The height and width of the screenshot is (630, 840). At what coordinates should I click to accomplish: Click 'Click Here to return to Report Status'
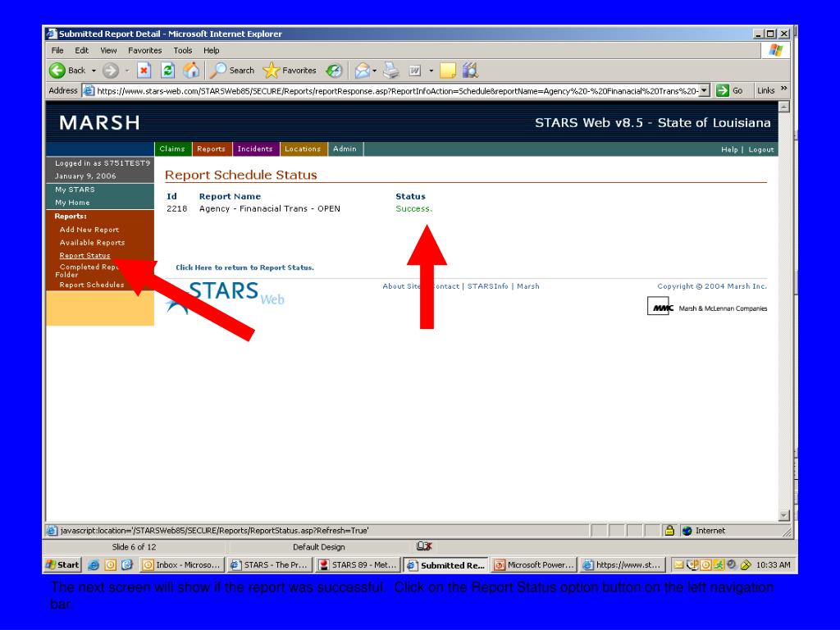click(244, 267)
